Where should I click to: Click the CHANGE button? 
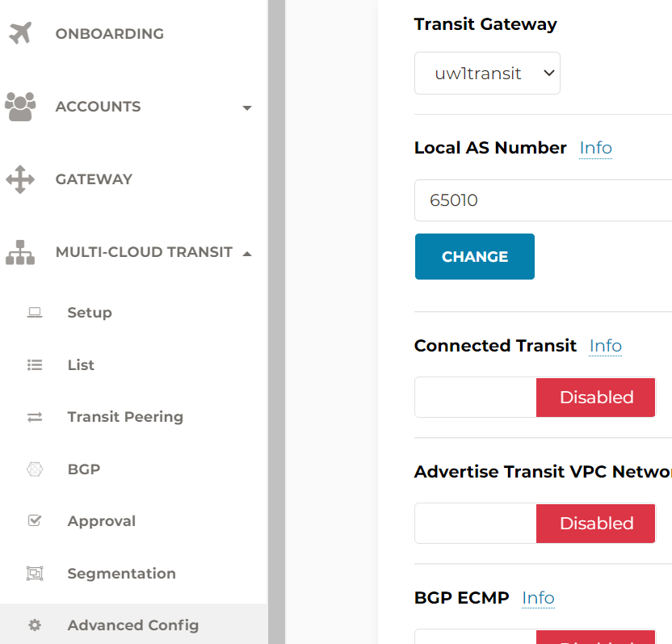coord(475,256)
